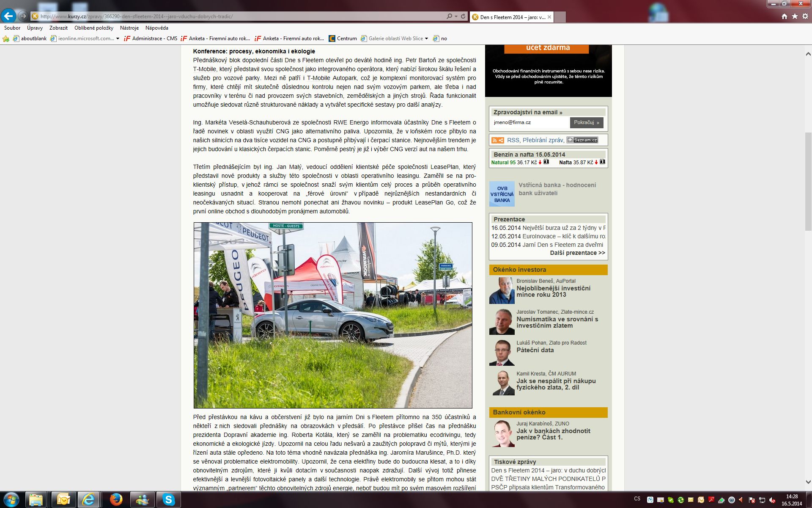This screenshot has height=508, width=812.
Task: Click the network tray icon
Action: pyautogui.click(x=762, y=500)
